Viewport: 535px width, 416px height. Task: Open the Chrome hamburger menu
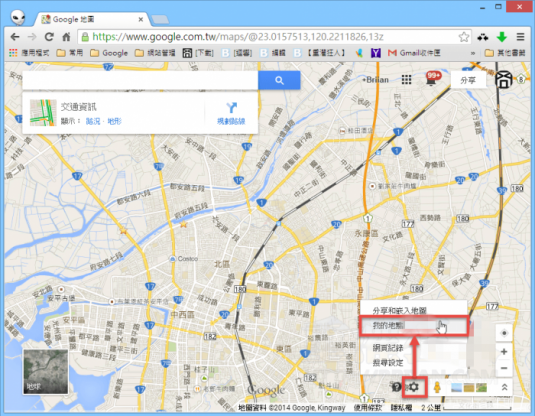pos(520,37)
